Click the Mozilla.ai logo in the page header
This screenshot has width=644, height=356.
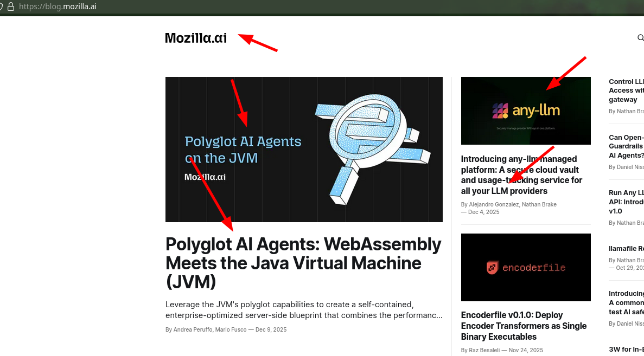(x=196, y=38)
